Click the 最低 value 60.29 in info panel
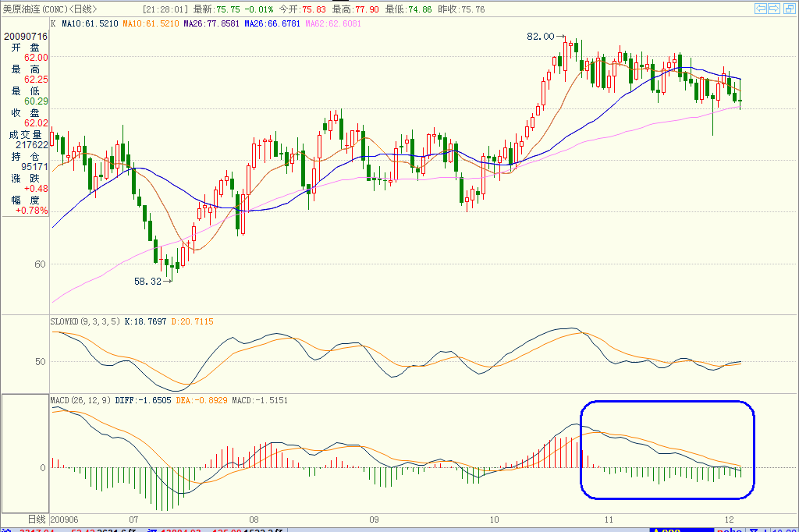The height and width of the screenshot is (532, 799). point(36,101)
